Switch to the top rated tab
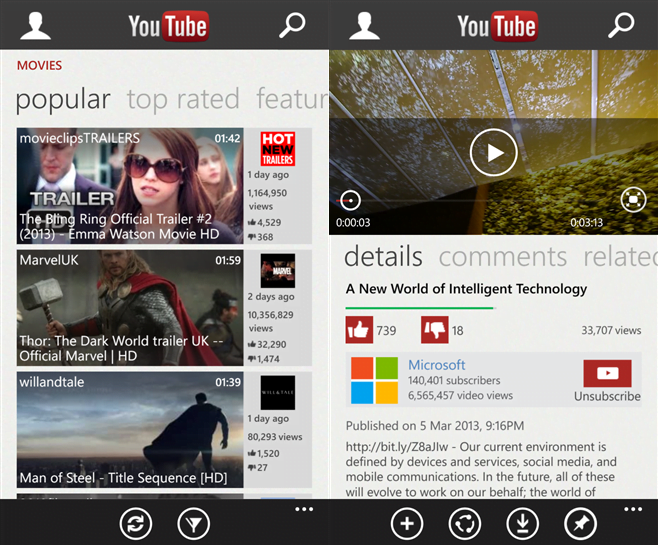659x545 pixels. coord(183,100)
